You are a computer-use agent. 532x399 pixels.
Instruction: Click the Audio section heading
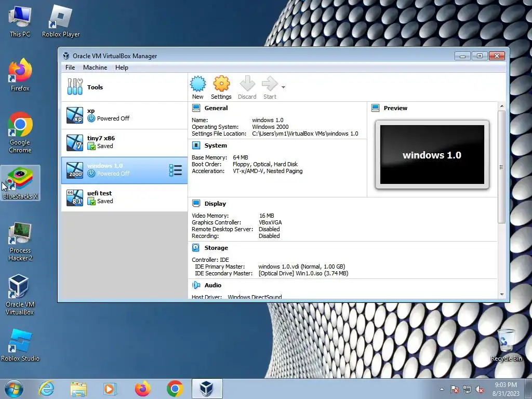point(212,285)
